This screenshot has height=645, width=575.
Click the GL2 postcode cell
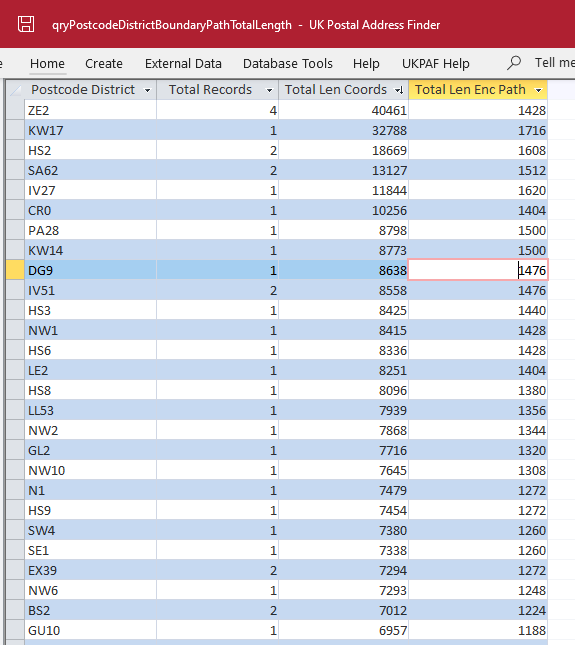click(90, 450)
